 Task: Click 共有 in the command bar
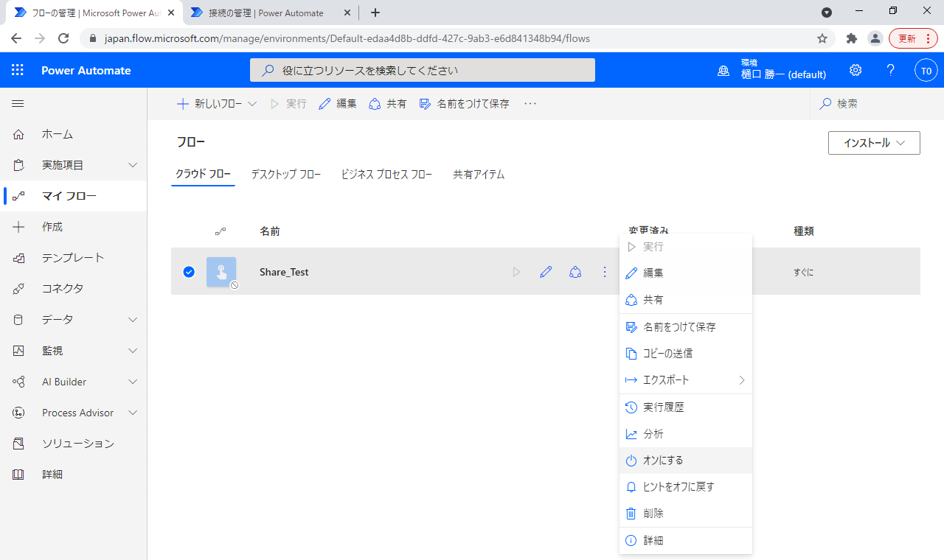pyautogui.click(x=388, y=104)
